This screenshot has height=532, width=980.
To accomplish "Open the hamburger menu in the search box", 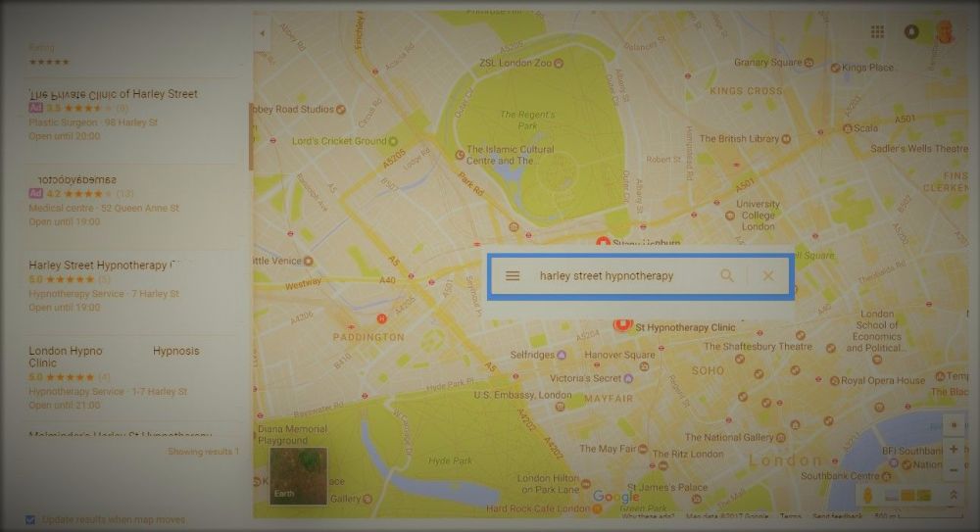I will pos(513,275).
